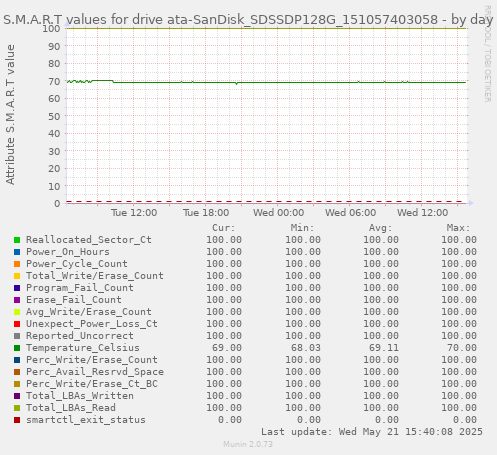Click Temperature_Celsius maximum value 70.00
The image size is (497, 455).
pos(462,348)
